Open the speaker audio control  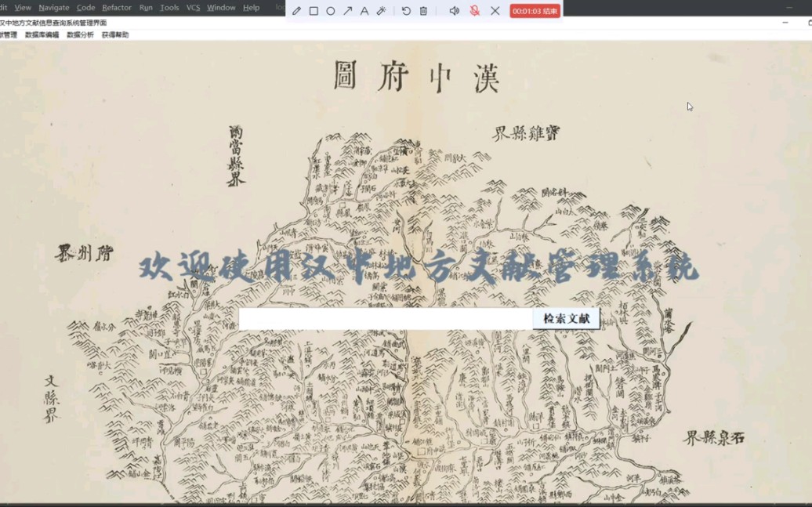tap(455, 11)
